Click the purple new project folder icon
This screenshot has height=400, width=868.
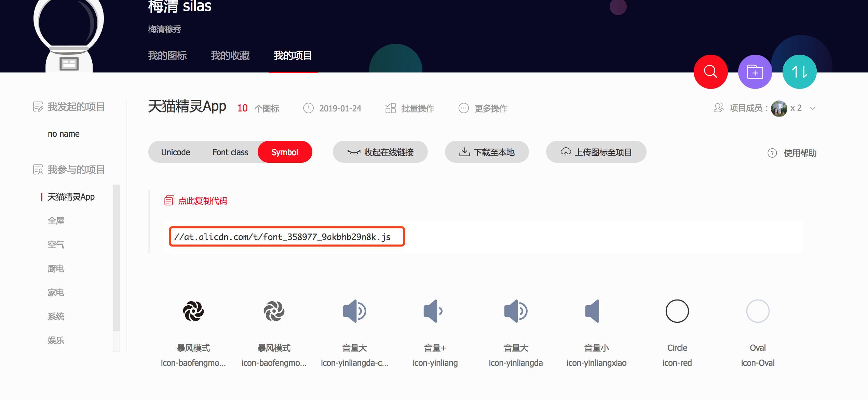tap(755, 72)
